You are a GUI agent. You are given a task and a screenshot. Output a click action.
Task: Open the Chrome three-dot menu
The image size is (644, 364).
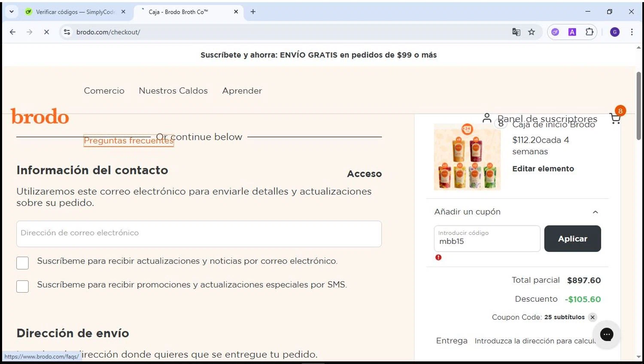(632, 32)
